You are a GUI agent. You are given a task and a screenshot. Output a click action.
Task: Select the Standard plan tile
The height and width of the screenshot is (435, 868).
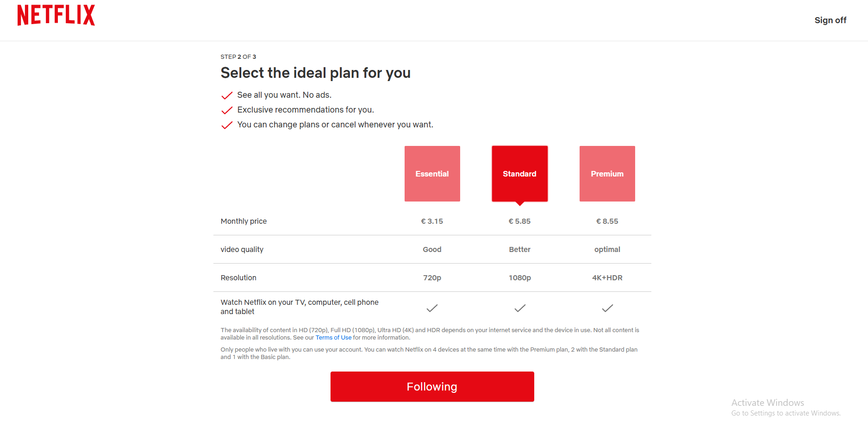coord(519,174)
